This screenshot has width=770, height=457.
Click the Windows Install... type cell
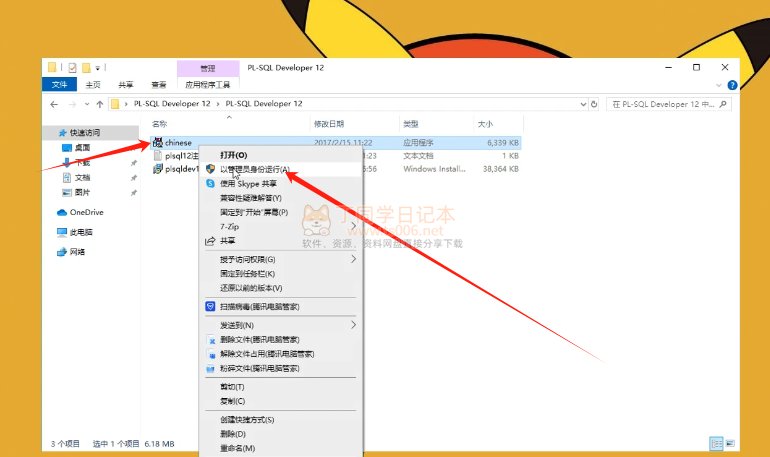tap(434, 169)
